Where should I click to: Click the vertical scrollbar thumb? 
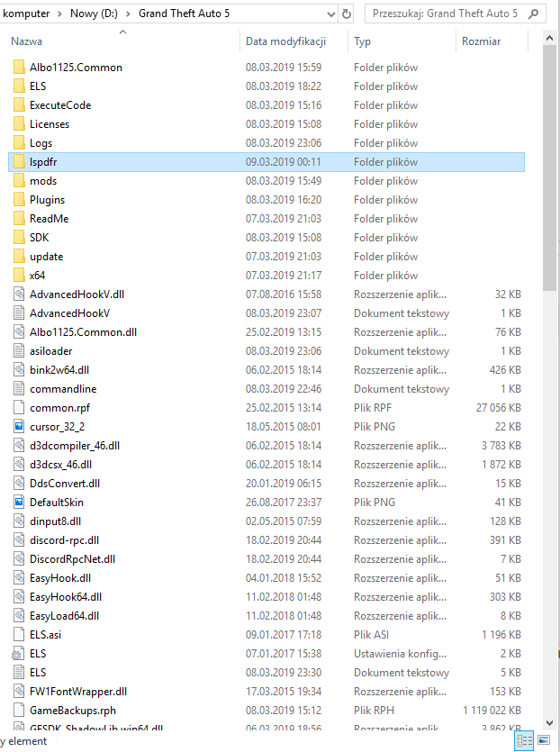[549, 168]
